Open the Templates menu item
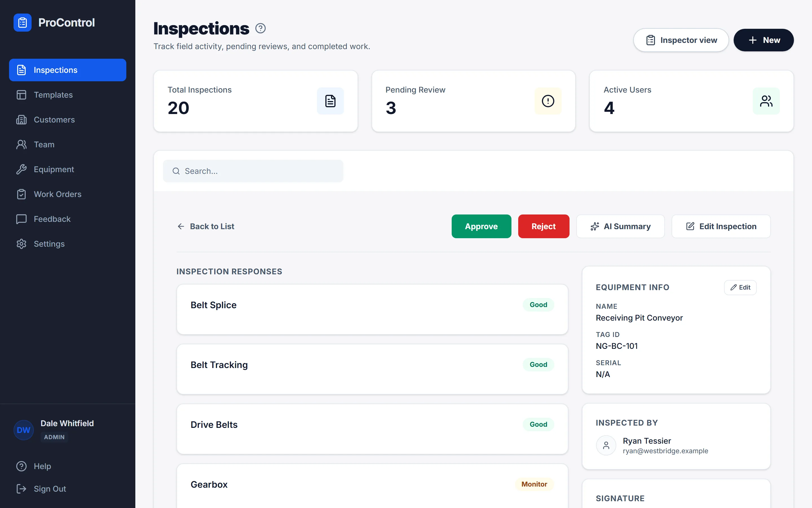This screenshot has height=508, width=812. (68, 95)
